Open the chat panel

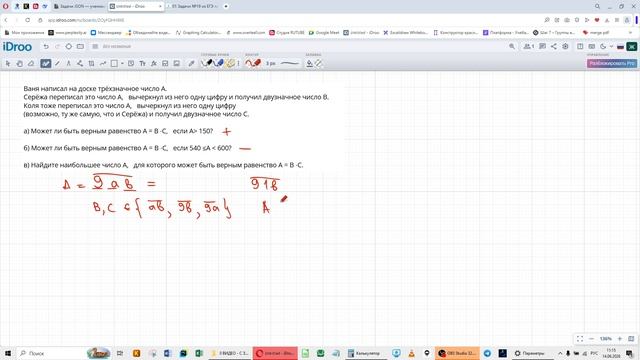542,47
